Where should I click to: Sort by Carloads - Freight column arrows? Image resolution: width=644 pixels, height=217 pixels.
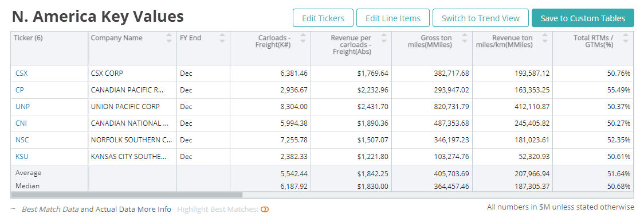303,38
